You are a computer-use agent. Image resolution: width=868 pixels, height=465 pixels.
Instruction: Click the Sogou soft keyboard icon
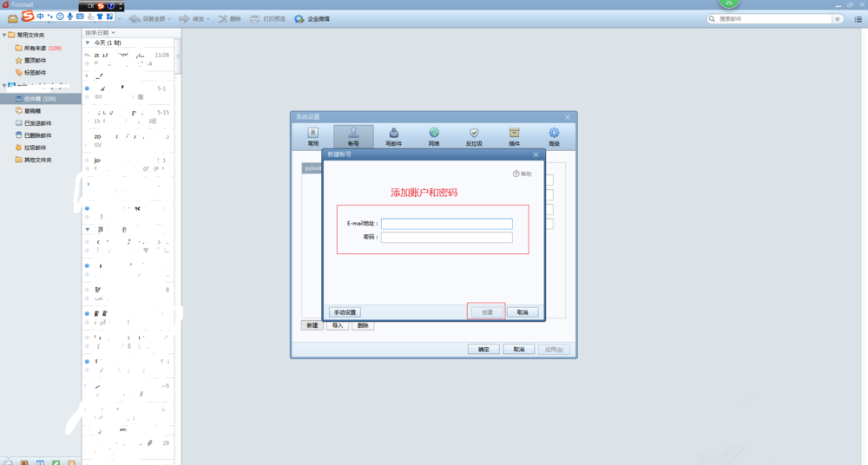[x=80, y=16]
